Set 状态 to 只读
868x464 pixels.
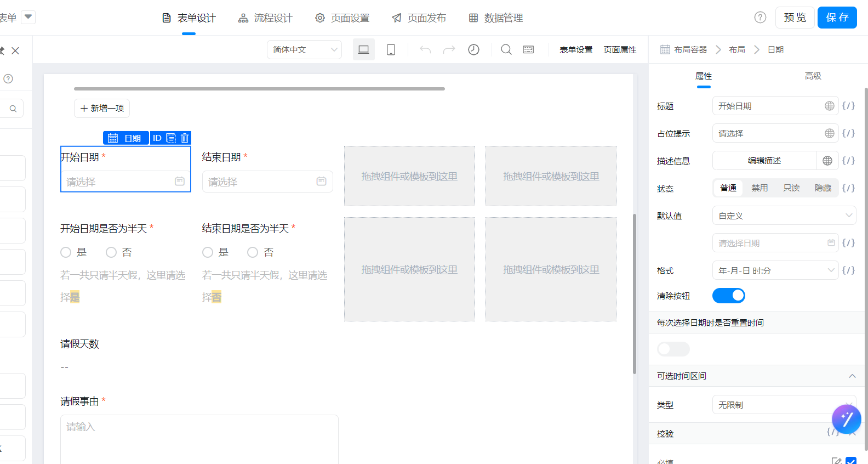[x=791, y=188]
